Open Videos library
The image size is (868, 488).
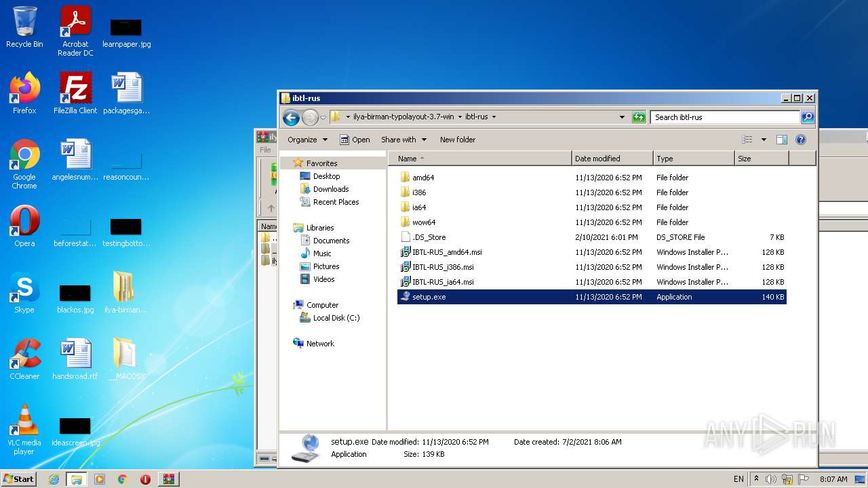pyautogui.click(x=323, y=279)
